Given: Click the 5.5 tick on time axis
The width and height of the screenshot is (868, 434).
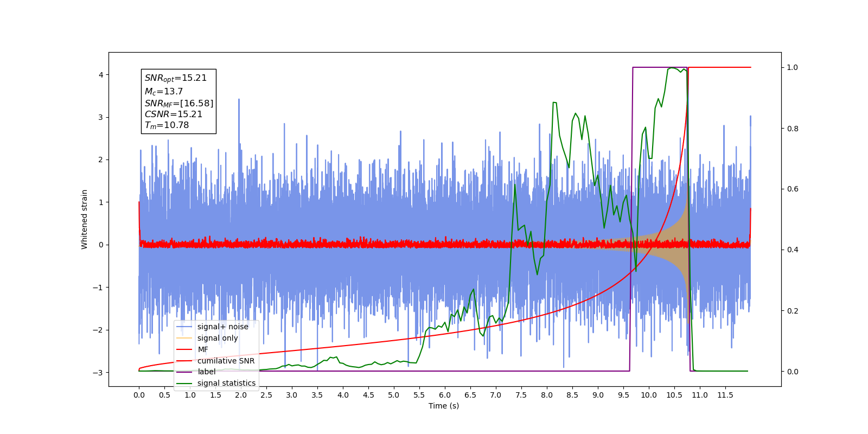Looking at the screenshot, I should [x=419, y=395].
